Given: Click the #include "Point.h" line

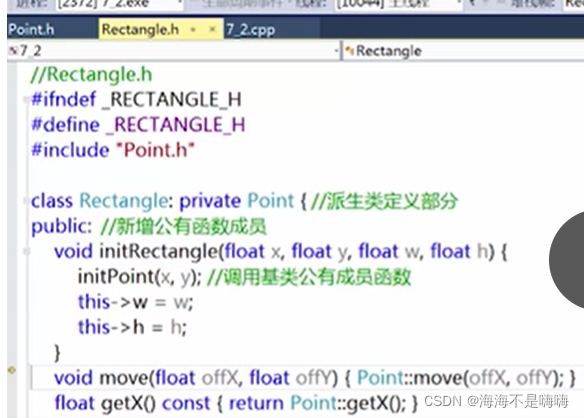Looking at the screenshot, I should tap(113, 150).
